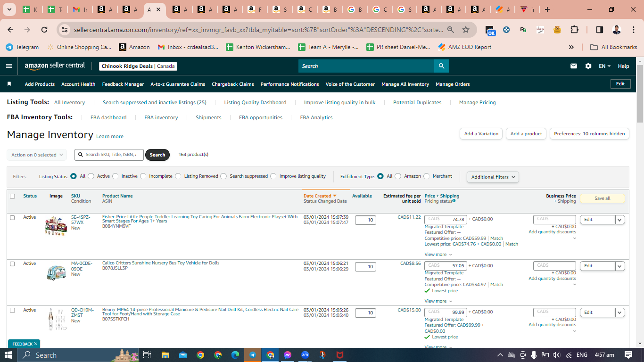Open Feedback Manager menu item
Screen dimensions: 644x362
coord(123,84)
